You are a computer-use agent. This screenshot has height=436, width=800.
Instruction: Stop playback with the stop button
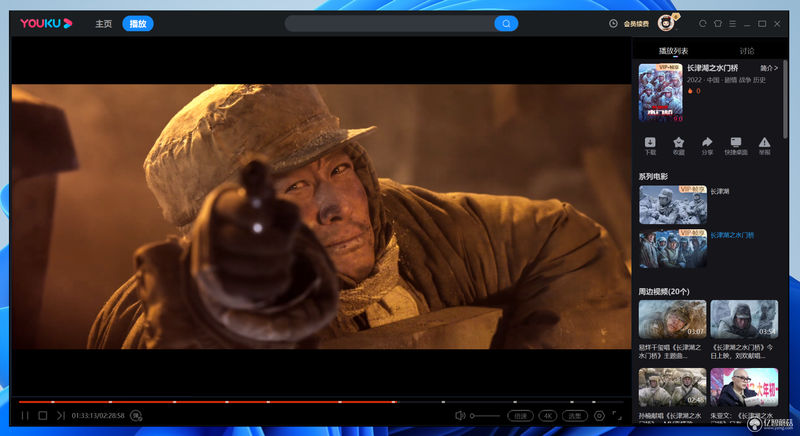(43, 416)
